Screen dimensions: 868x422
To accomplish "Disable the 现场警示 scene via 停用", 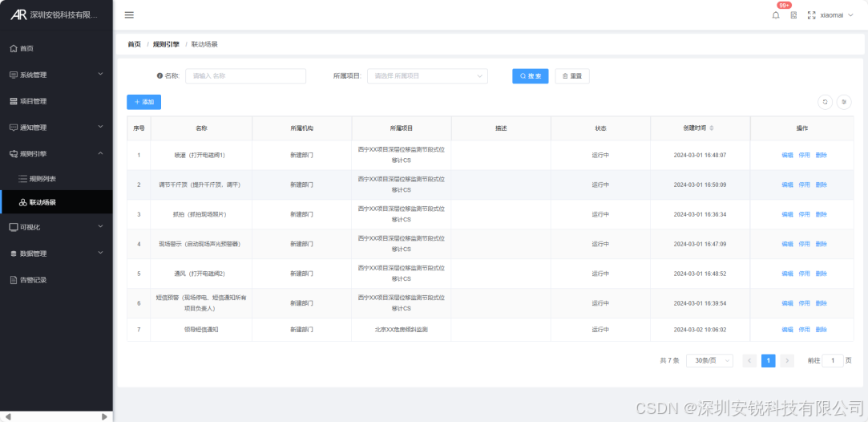I will click(x=805, y=244).
